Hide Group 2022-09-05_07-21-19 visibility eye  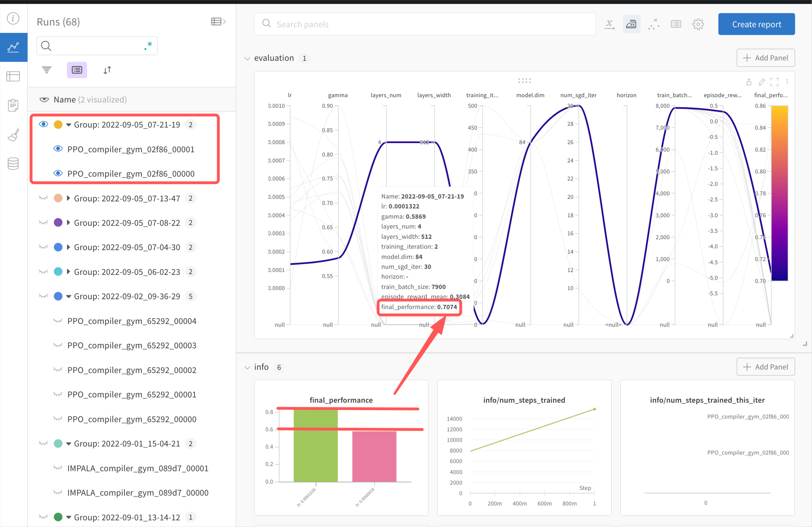[43, 124]
